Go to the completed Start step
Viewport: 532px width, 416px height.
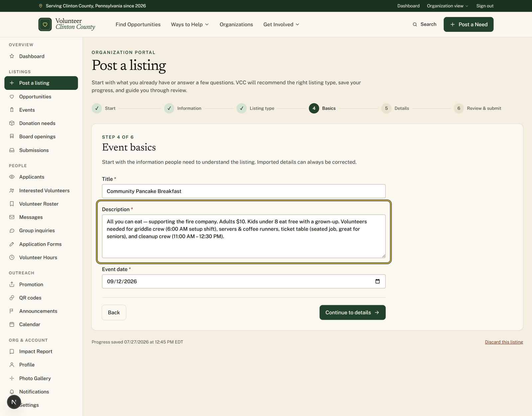[104, 108]
